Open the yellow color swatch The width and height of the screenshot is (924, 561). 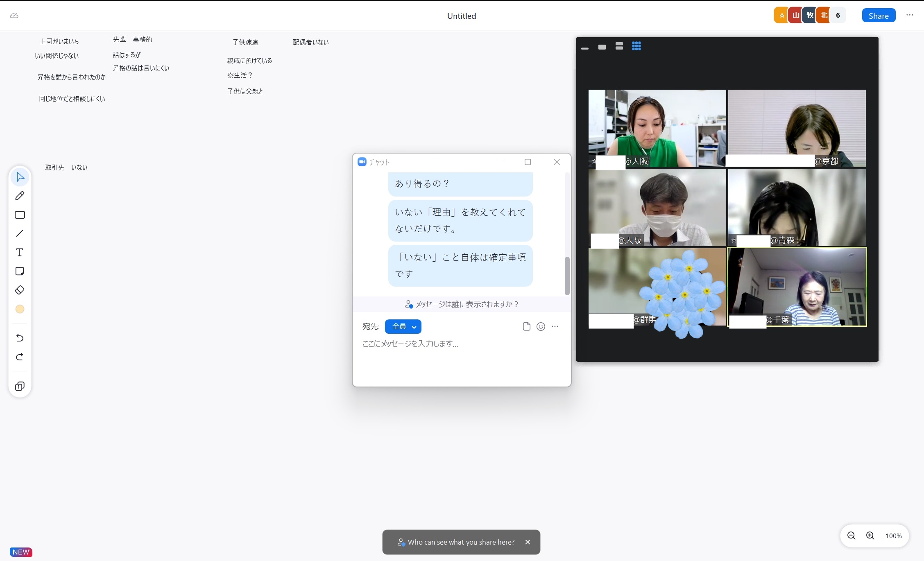click(20, 309)
